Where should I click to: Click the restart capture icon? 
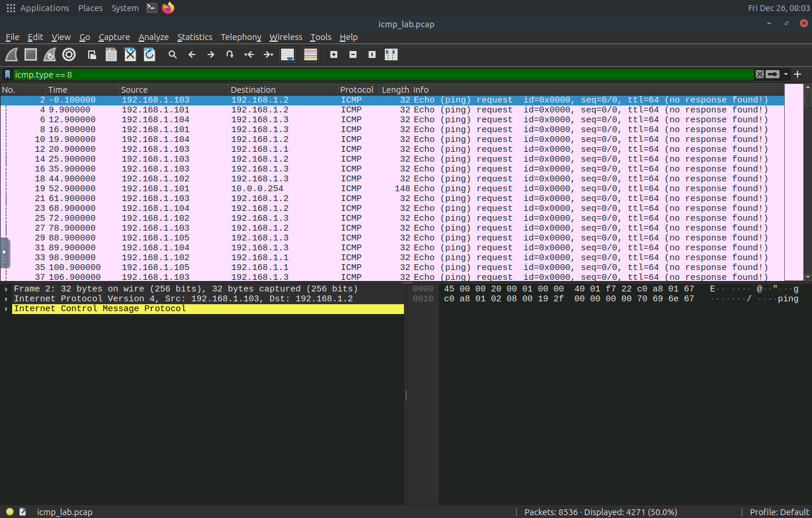click(50, 54)
